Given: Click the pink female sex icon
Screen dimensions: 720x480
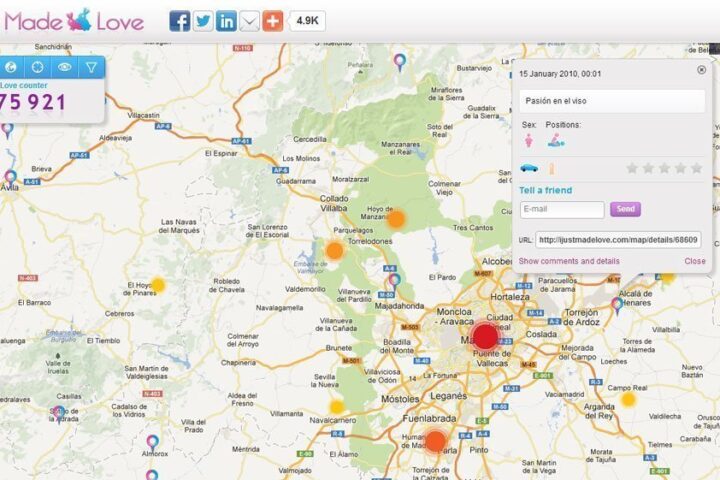Looking at the screenshot, I should pyautogui.click(x=529, y=140).
